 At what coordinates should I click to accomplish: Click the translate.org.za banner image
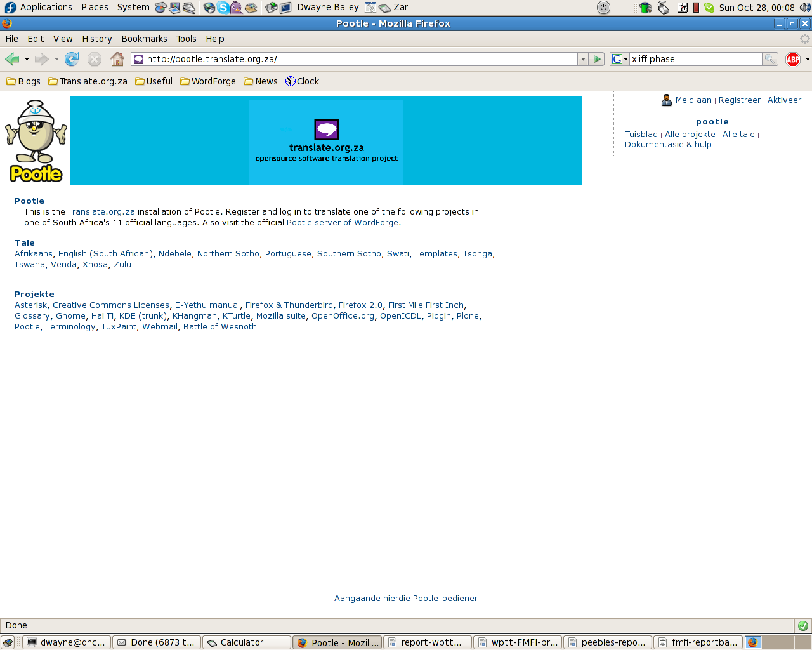click(x=326, y=141)
